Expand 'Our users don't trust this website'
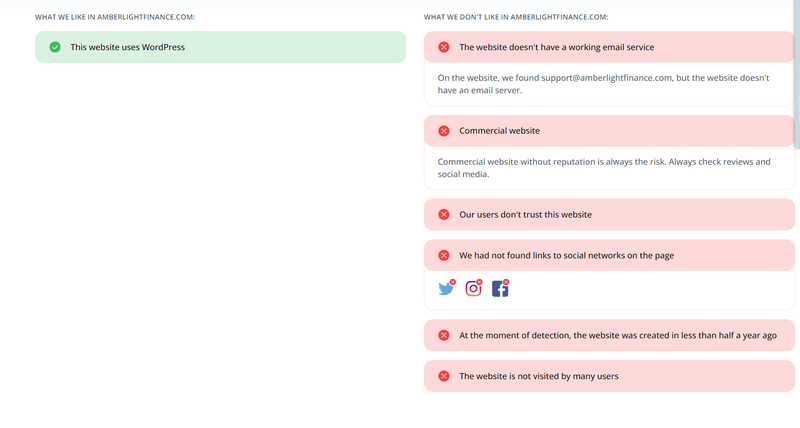The width and height of the screenshot is (800, 428). click(609, 214)
